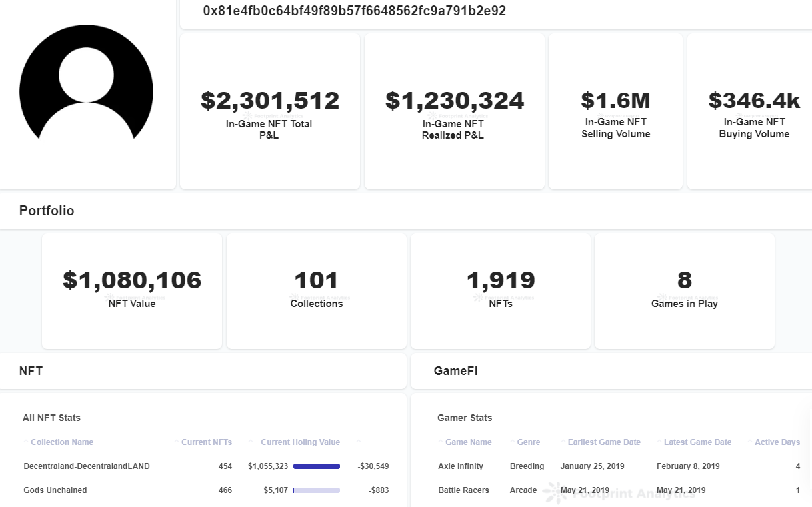Expand sorting on Game Name column
Image resolution: width=812 pixels, height=507 pixels.
click(442, 442)
